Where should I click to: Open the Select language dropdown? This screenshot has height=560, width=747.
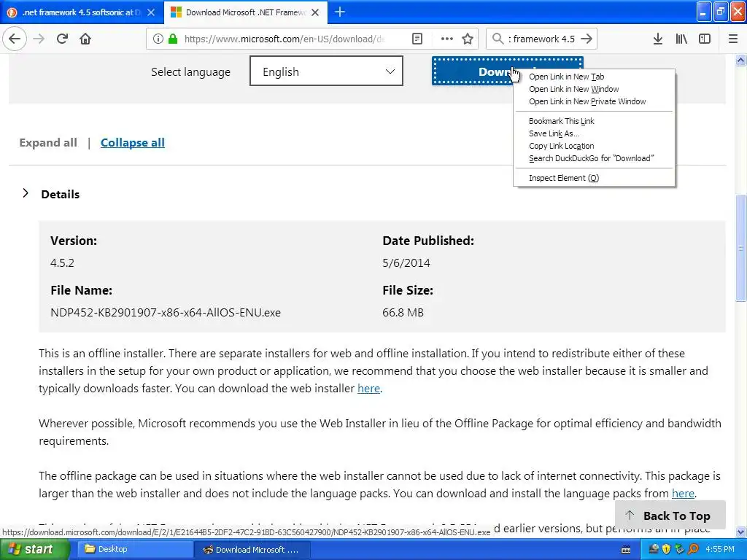[x=326, y=71]
